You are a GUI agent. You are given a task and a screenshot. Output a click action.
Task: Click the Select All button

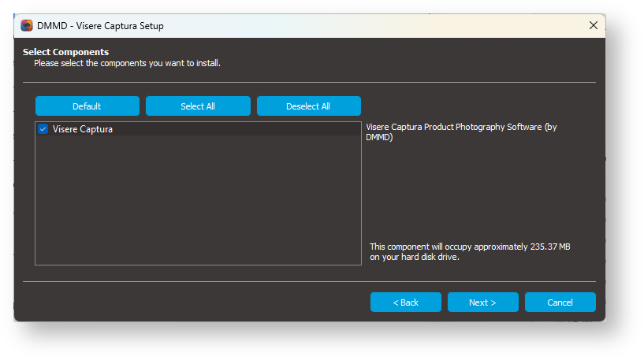[x=198, y=106]
